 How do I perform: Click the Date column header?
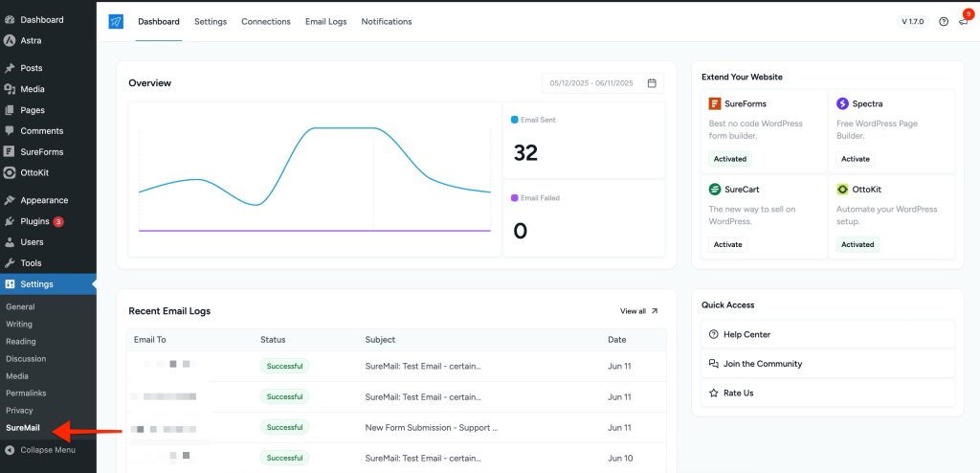617,340
